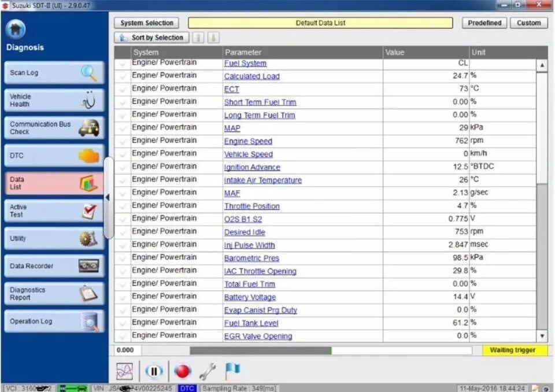Image resolution: width=555 pixels, height=392 pixels.
Task: Tick the checkbox for Short Term Fuel Trim
Action: coord(123,103)
